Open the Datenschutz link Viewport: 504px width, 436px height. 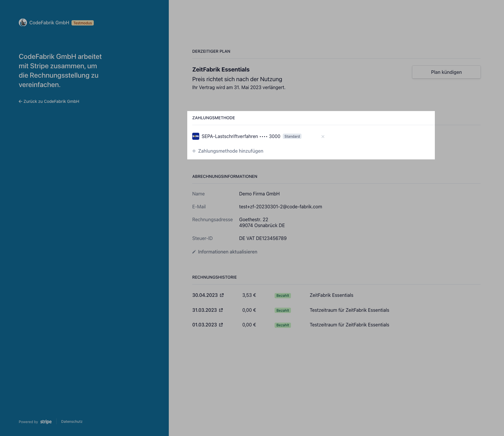(72, 422)
